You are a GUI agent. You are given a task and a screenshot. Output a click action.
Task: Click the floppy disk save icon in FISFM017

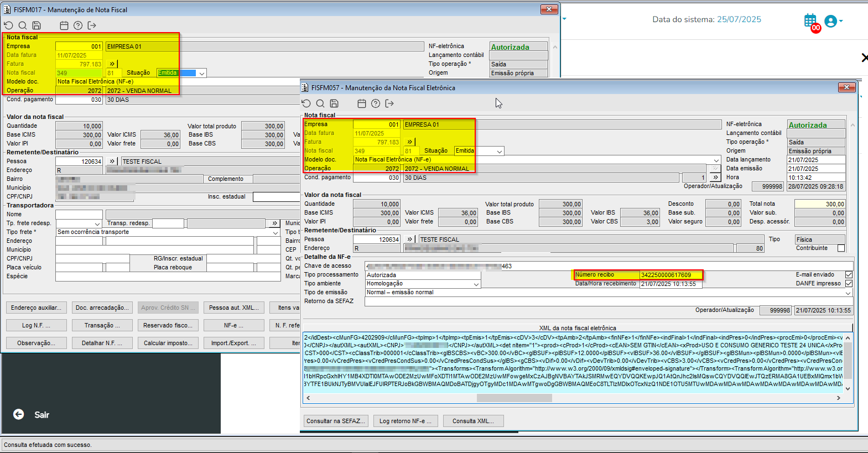click(37, 25)
